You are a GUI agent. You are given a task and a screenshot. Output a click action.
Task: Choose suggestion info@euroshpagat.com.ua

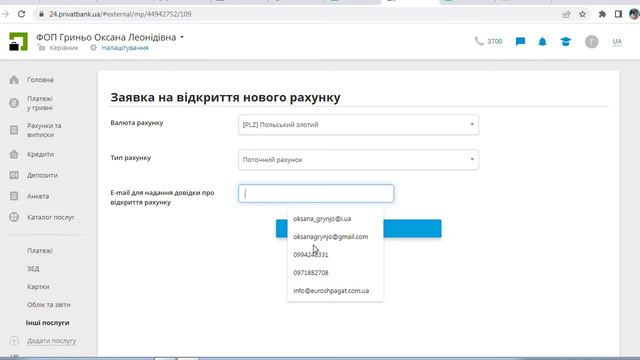[331, 291]
